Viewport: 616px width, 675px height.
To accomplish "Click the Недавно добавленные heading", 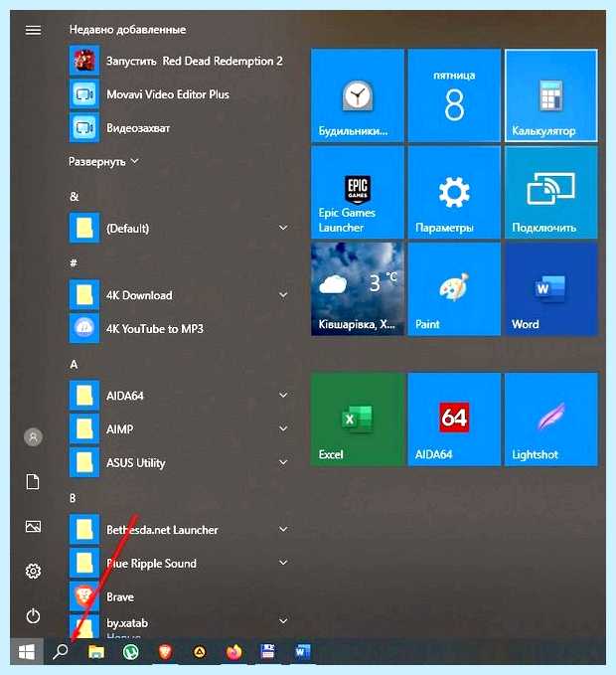I will (x=128, y=29).
